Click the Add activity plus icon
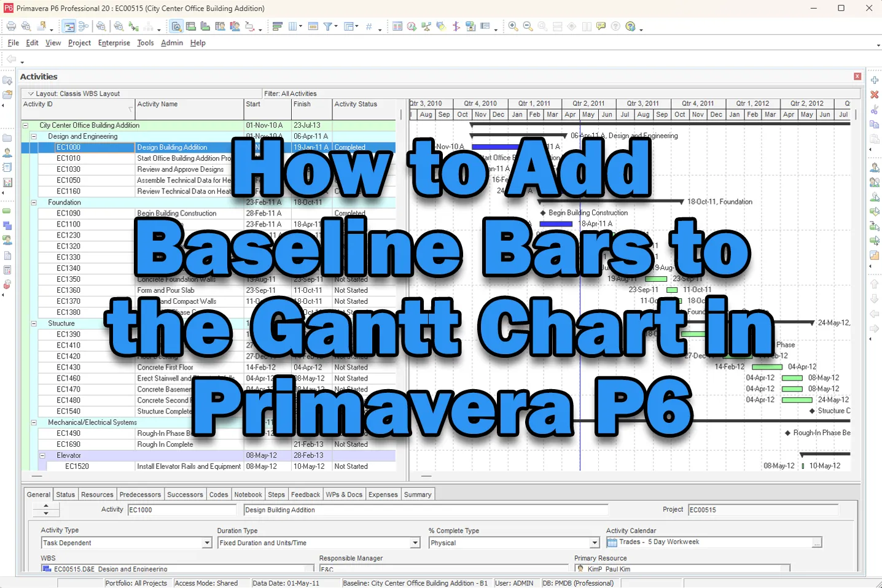Image resolution: width=882 pixels, height=588 pixels. coord(875,79)
